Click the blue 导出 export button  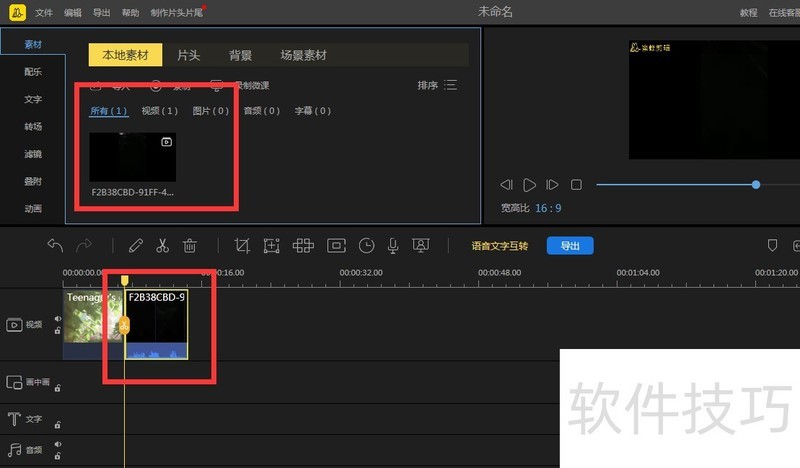coord(569,246)
